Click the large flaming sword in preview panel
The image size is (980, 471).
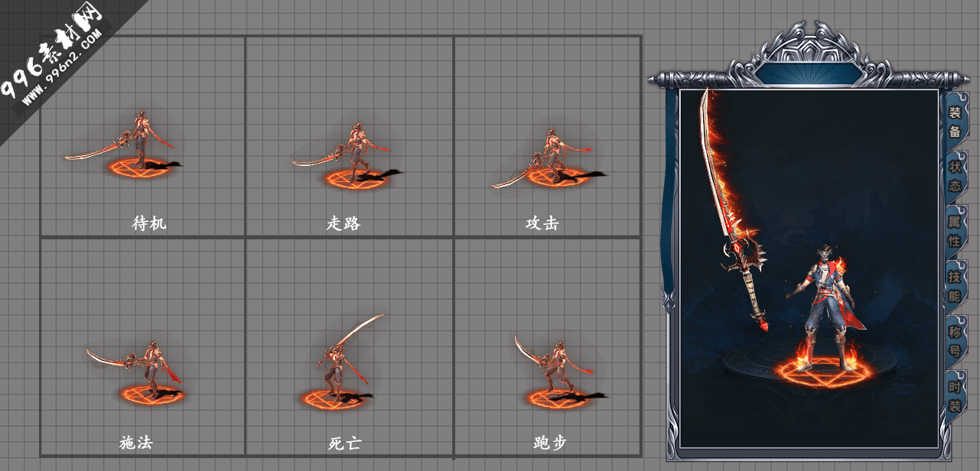pyautogui.click(x=734, y=210)
